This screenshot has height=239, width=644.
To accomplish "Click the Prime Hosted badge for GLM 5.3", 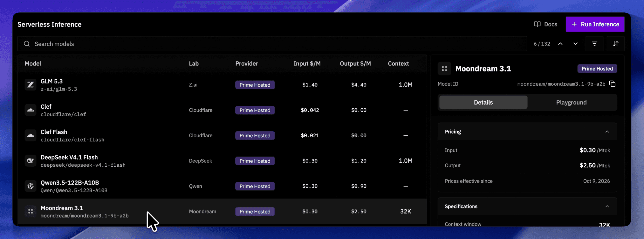I will point(255,85).
